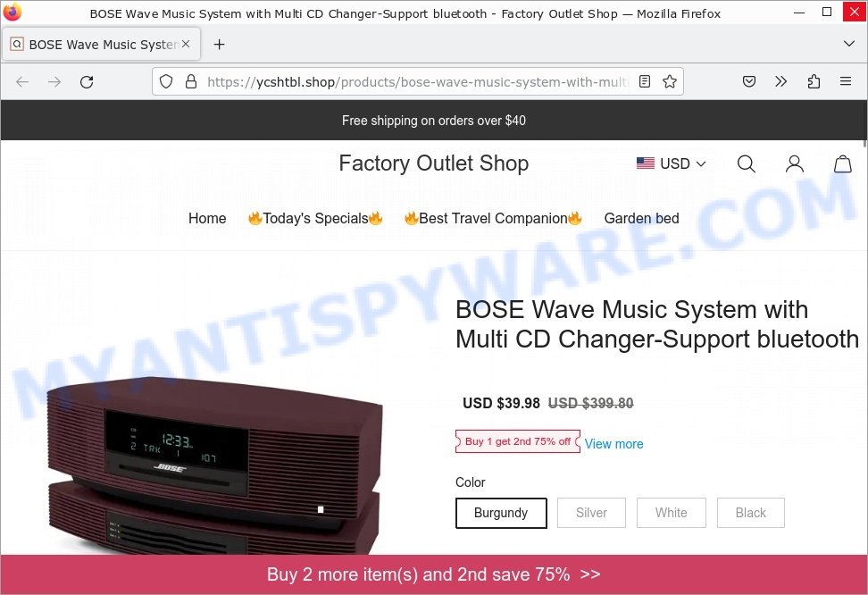Toggle reader view icon in address bar

645,82
